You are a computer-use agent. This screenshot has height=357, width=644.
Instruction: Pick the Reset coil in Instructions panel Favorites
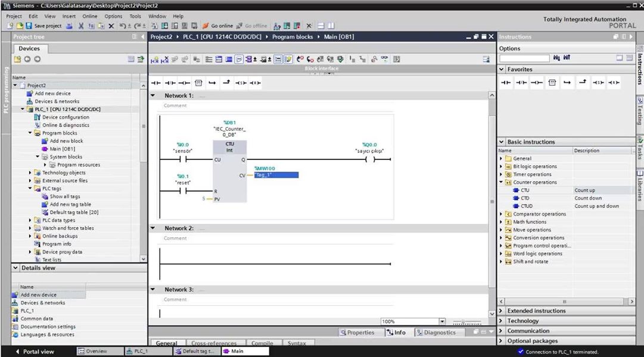pyautogui.click(x=614, y=83)
